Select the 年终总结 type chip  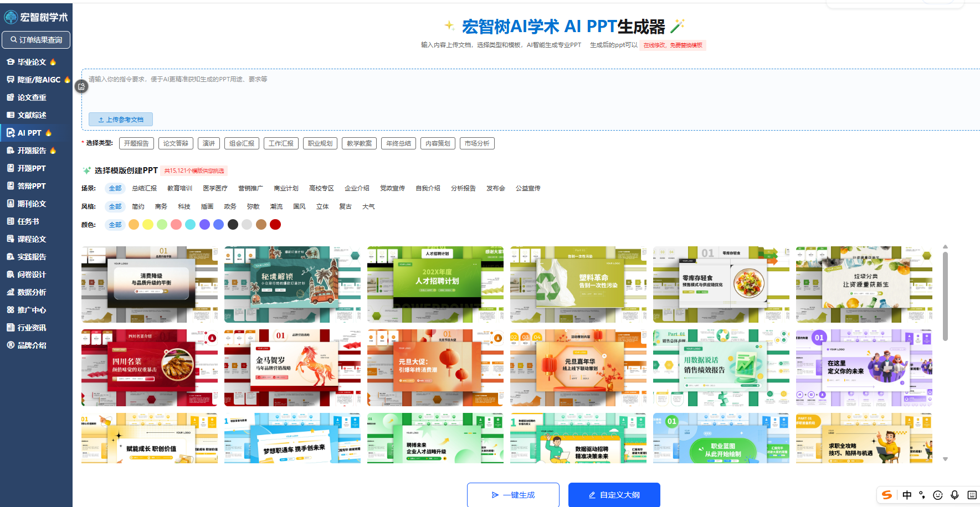click(399, 143)
